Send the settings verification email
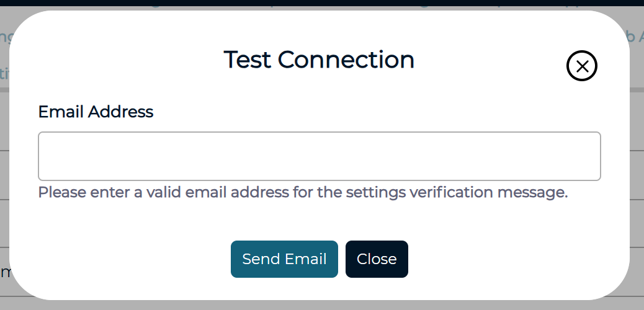This screenshot has height=310, width=644. (284, 259)
